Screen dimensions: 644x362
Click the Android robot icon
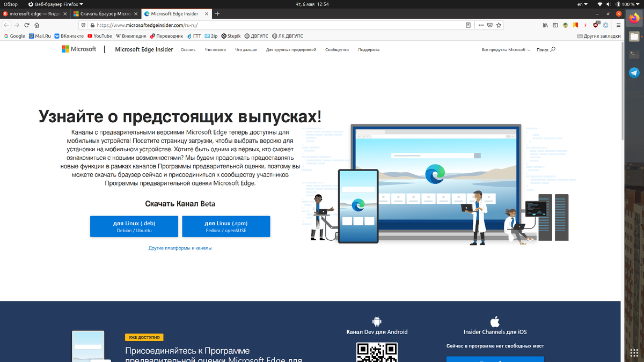[376, 321]
